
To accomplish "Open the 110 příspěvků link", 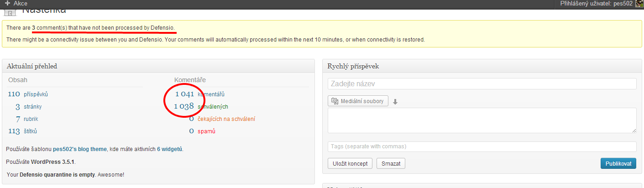I will pos(28,94).
